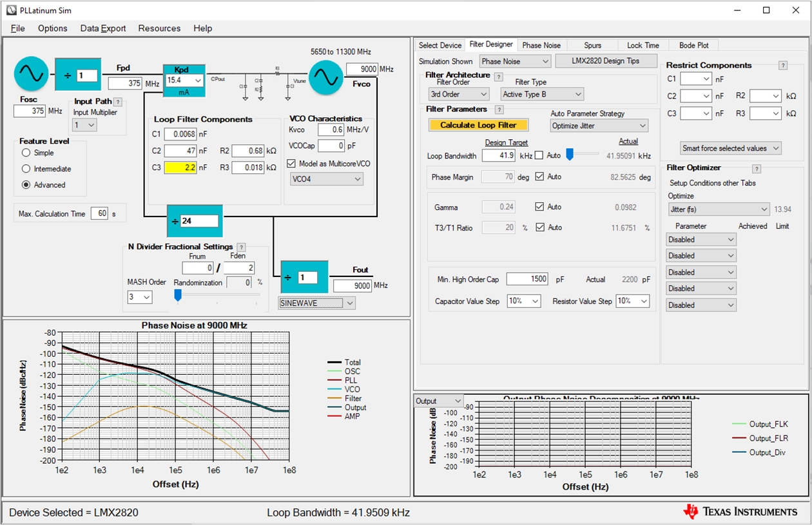This screenshot has height=525, width=812.
Task: Click the Fosc oscillator sine wave icon
Action: pos(31,75)
